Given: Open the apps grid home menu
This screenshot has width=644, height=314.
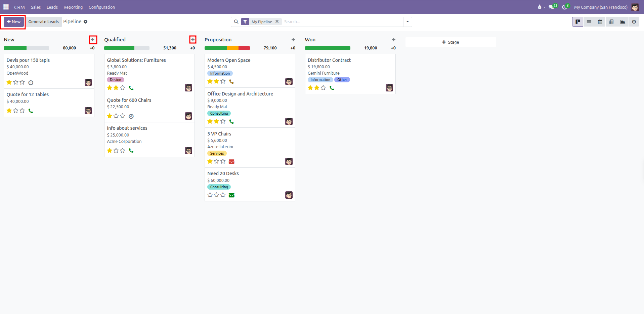Looking at the screenshot, I should coord(6,7).
